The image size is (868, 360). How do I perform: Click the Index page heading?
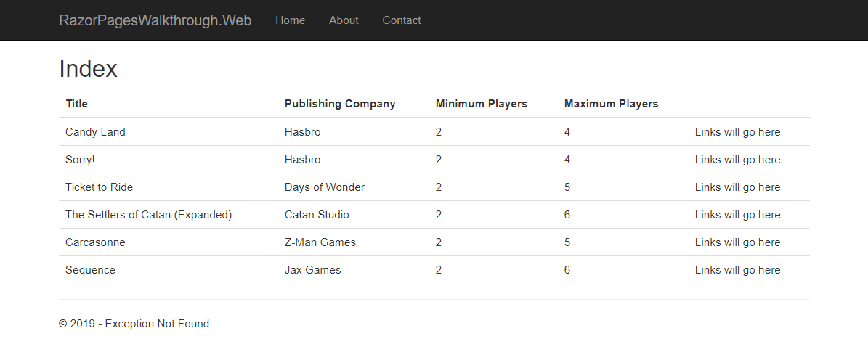[88, 69]
